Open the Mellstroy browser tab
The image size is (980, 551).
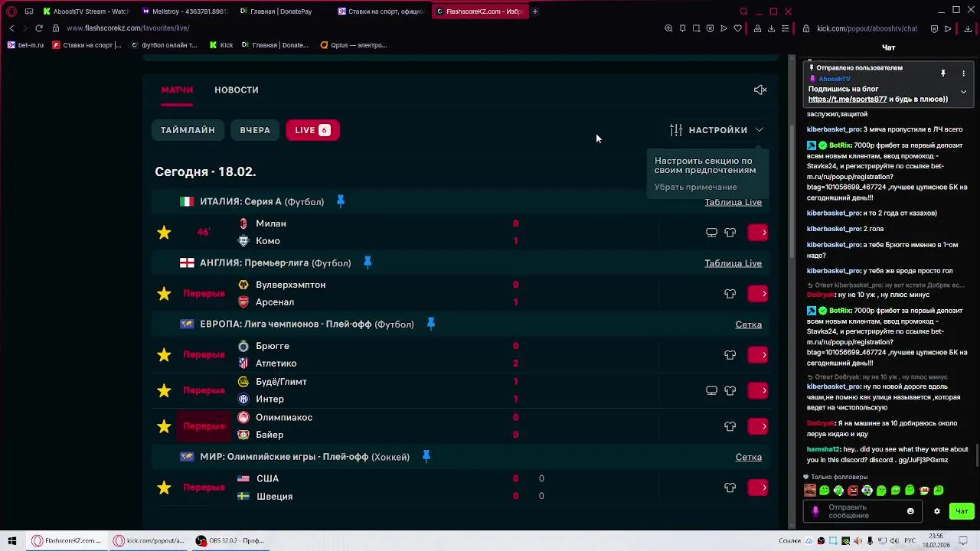(x=184, y=11)
